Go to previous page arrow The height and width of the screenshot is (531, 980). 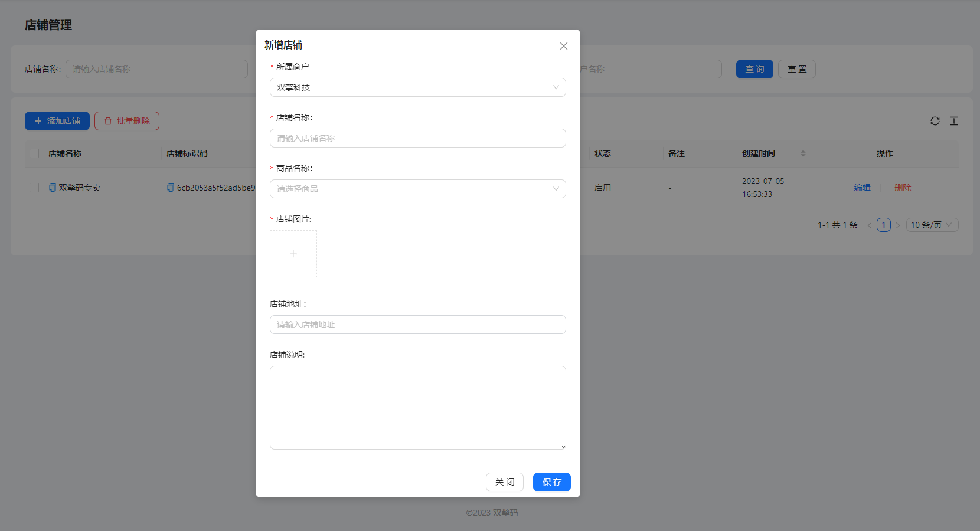pyautogui.click(x=870, y=225)
